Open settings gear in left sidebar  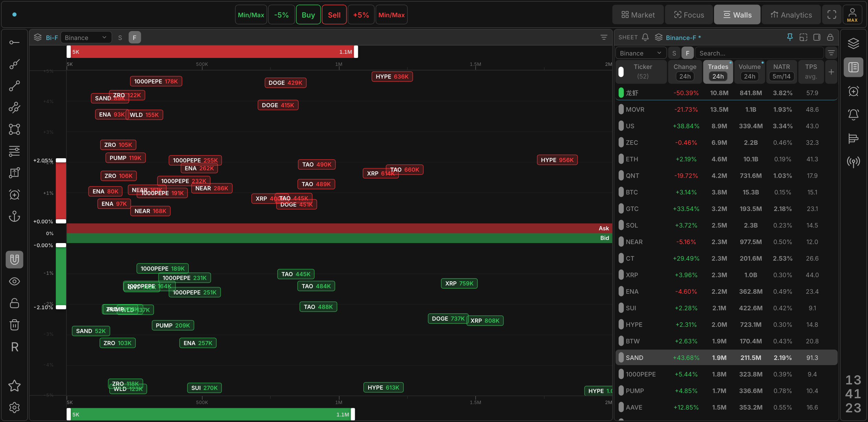(14, 408)
